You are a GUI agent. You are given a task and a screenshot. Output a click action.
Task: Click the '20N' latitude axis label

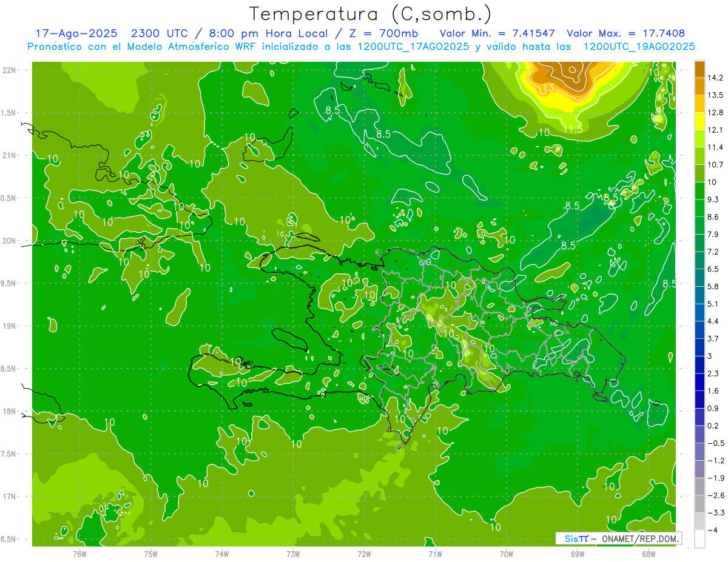click(x=9, y=241)
